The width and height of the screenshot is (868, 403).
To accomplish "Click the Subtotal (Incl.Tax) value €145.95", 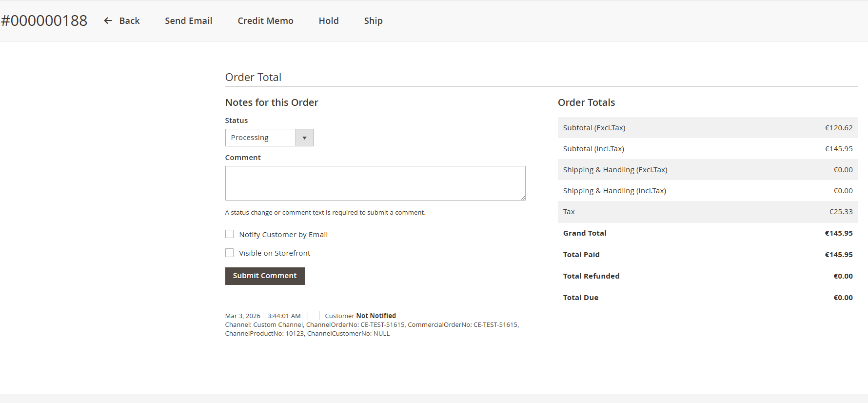I will (839, 149).
